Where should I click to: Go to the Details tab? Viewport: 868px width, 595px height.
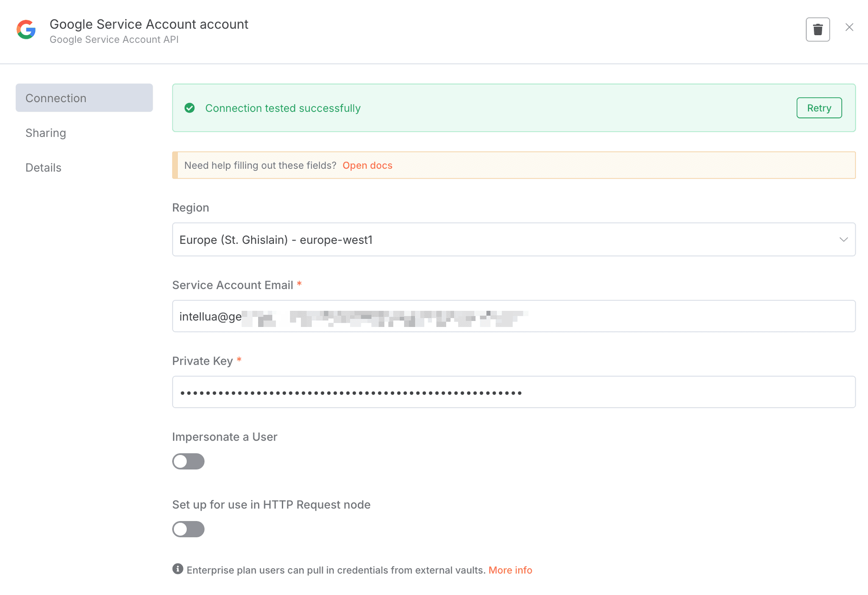[43, 168]
